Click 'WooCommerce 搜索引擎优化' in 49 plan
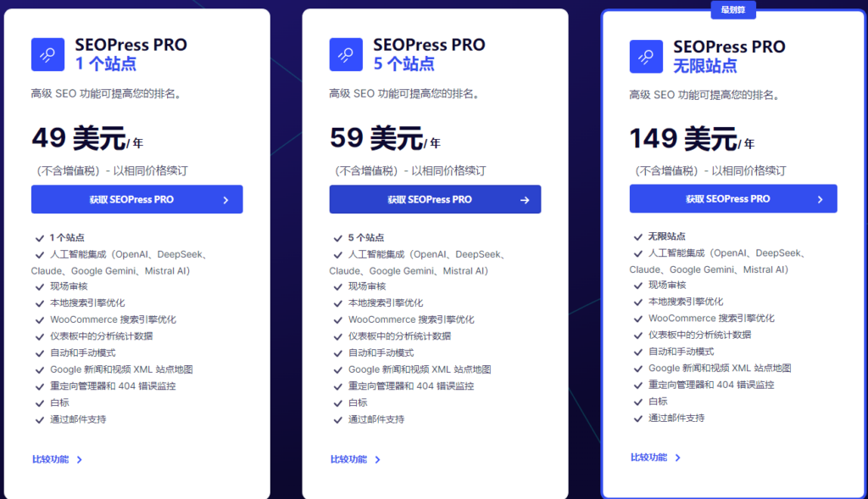This screenshot has height=499, width=868. pos(113,319)
